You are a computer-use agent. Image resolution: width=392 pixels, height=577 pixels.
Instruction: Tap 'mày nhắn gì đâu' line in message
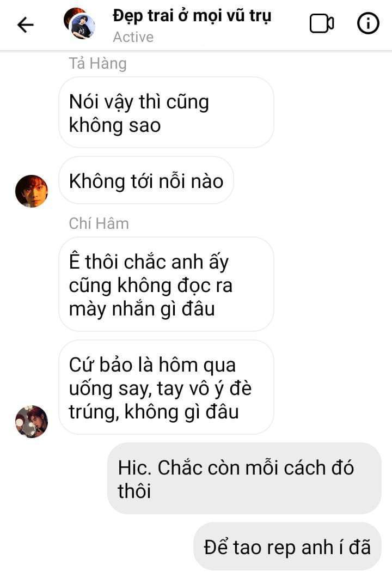(142, 309)
